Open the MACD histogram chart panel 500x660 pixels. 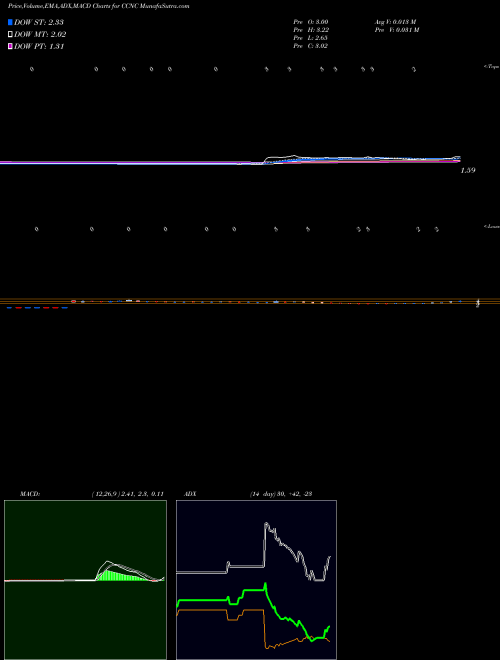(85, 580)
